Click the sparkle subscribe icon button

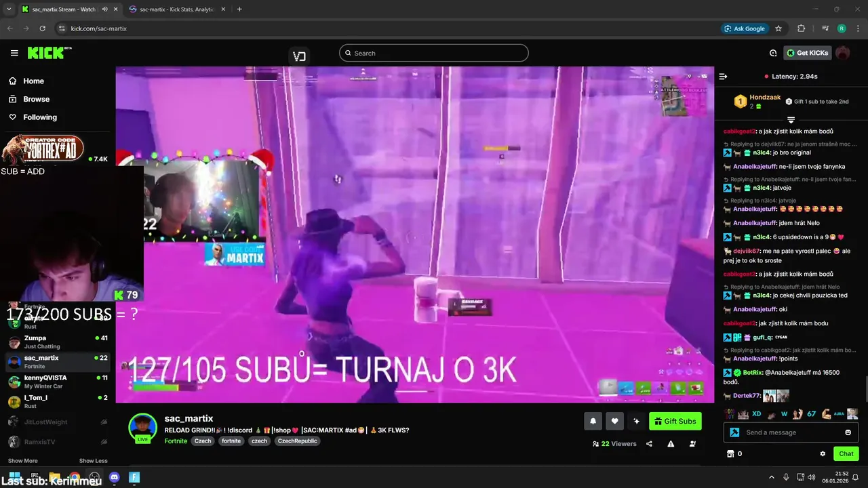coord(636,421)
